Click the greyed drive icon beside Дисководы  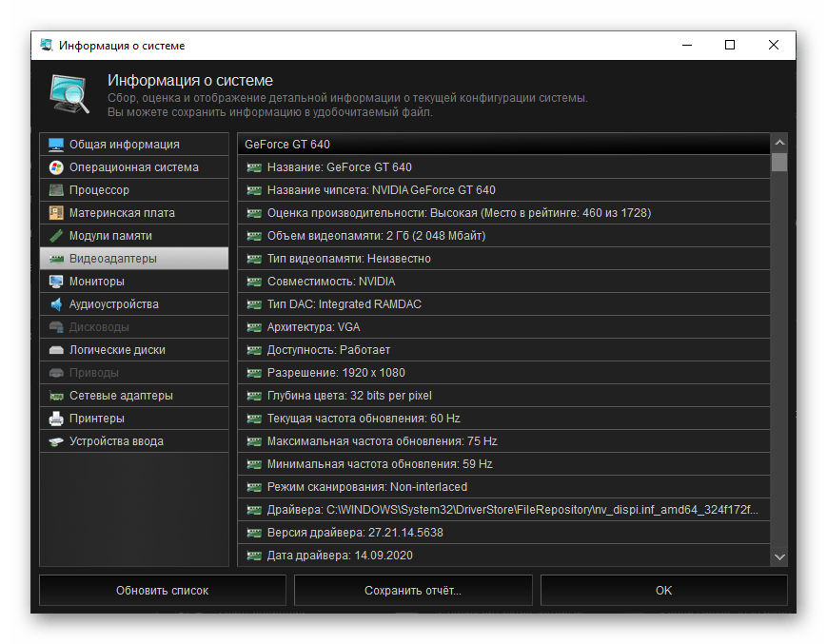56,327
